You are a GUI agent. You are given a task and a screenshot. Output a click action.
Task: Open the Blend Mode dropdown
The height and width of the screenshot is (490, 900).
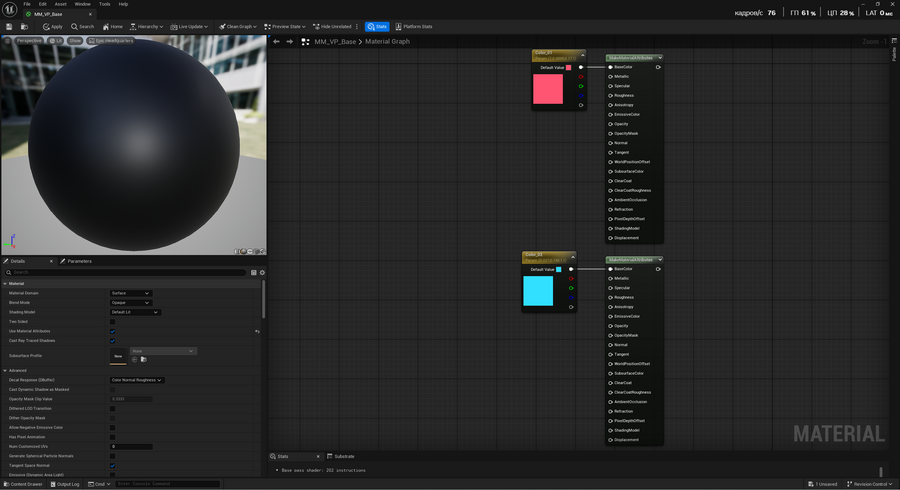click(130, 302)
